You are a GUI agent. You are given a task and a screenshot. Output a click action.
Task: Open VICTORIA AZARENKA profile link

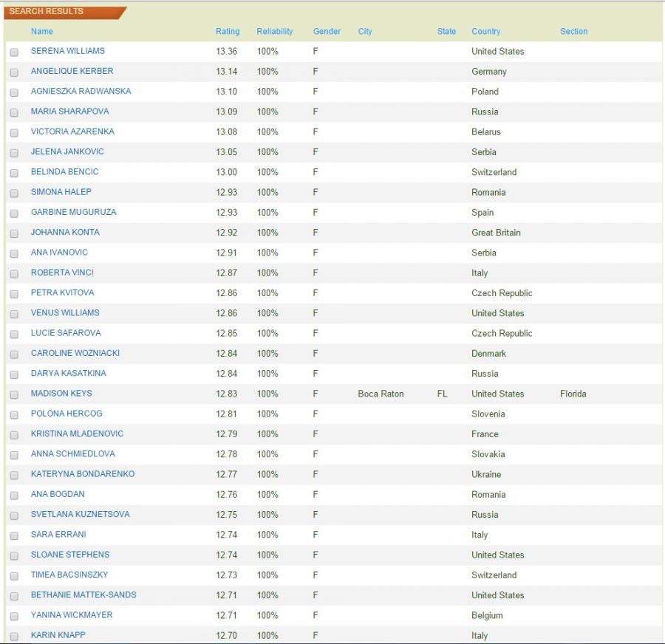(72, 131)
